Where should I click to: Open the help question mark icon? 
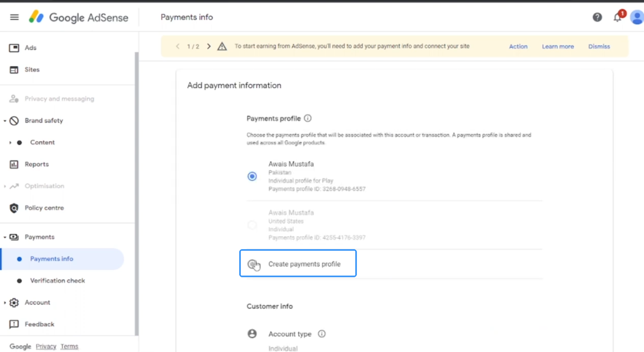[x=597, y=17]
